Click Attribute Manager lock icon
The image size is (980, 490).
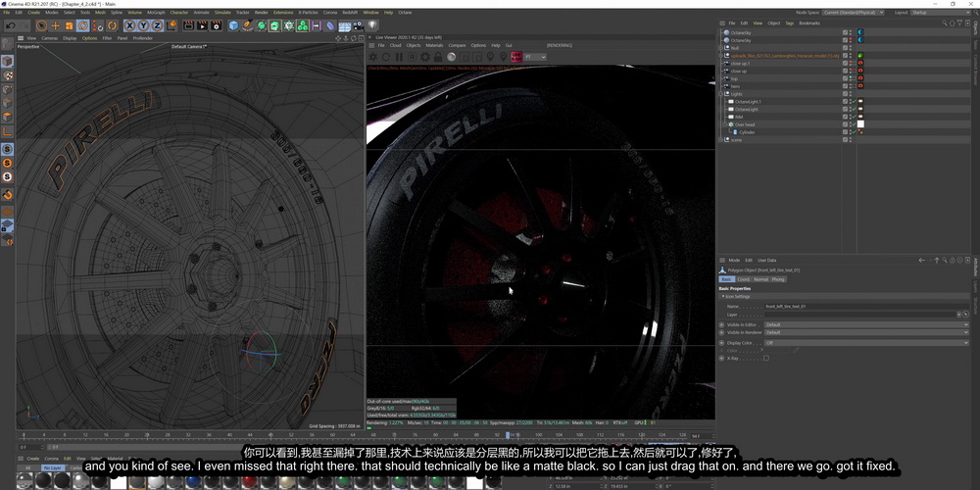[952, 260]
